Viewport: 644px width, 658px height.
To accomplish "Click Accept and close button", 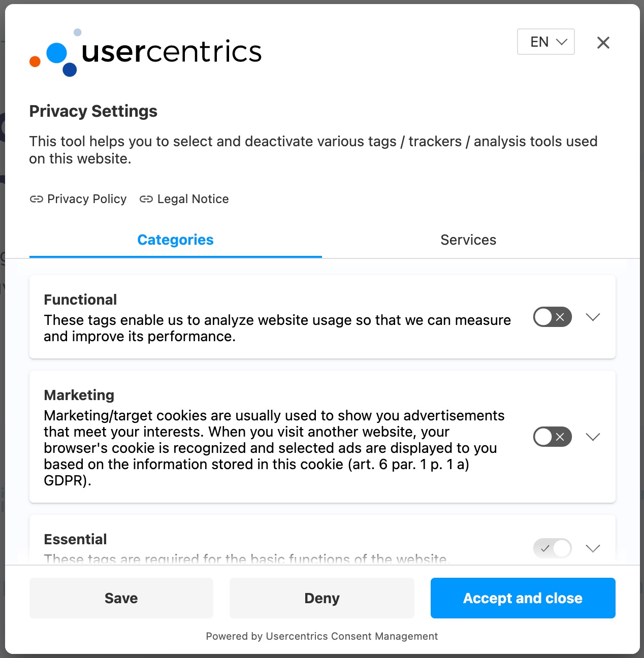I will click(x=523, y=598).
